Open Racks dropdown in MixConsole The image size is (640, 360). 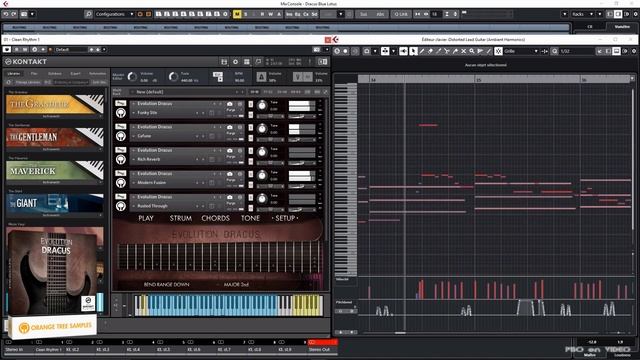[x=582, y=14]
